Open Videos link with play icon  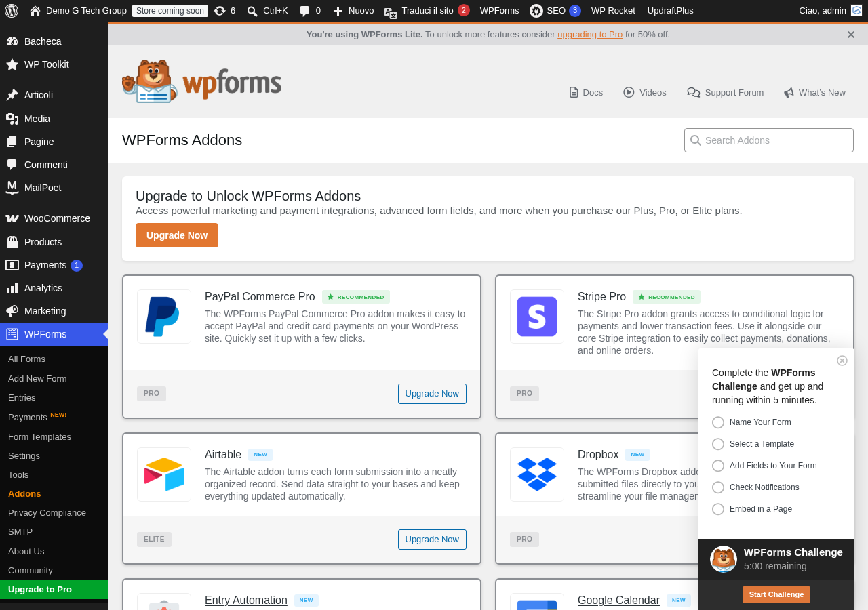point(645,92)
